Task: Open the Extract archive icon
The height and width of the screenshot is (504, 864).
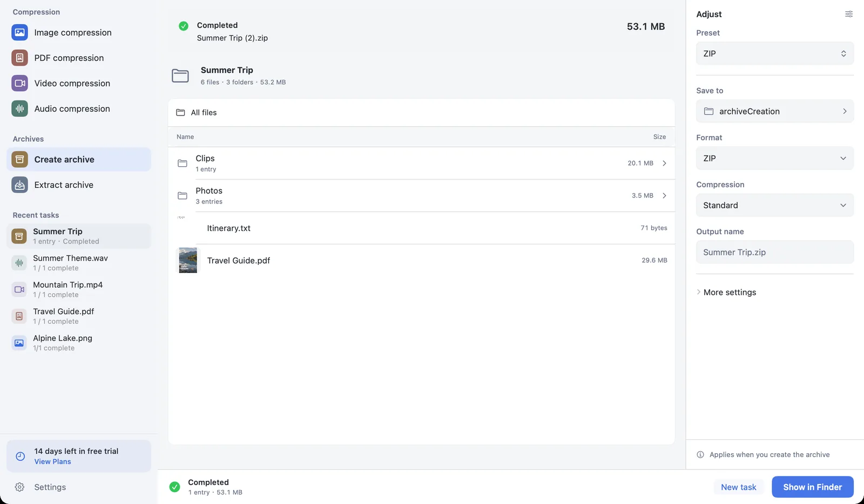Action: tap(19, 185)
